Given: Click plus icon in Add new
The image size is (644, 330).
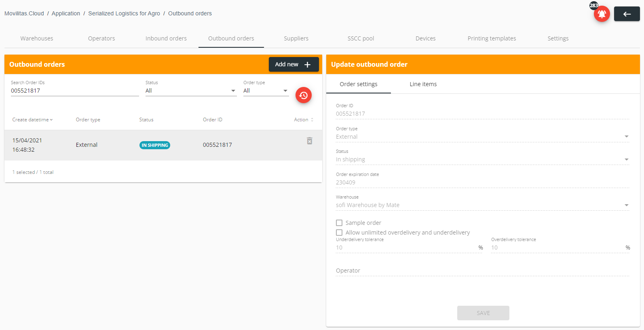Looking at the screenshot, I should 307,65.
